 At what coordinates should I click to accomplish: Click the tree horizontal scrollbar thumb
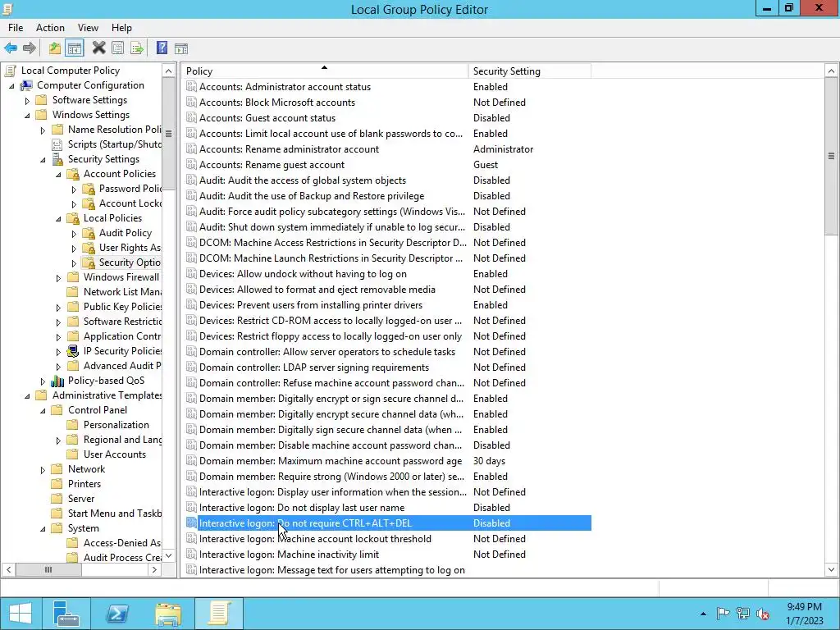pos(48,569)
